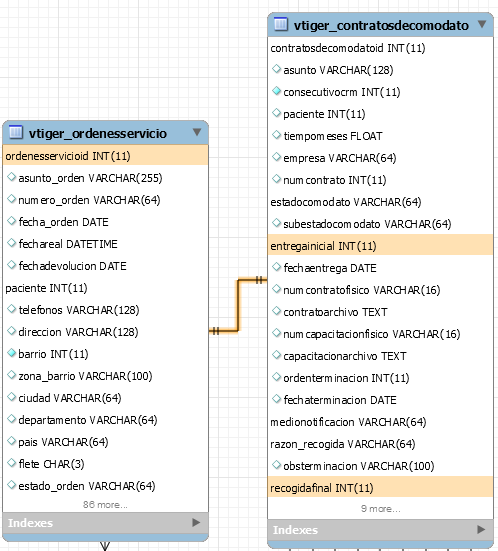Click diamond icon beside zona_barrio
Screen dimensions: 498x551
[x=12, y=375]
